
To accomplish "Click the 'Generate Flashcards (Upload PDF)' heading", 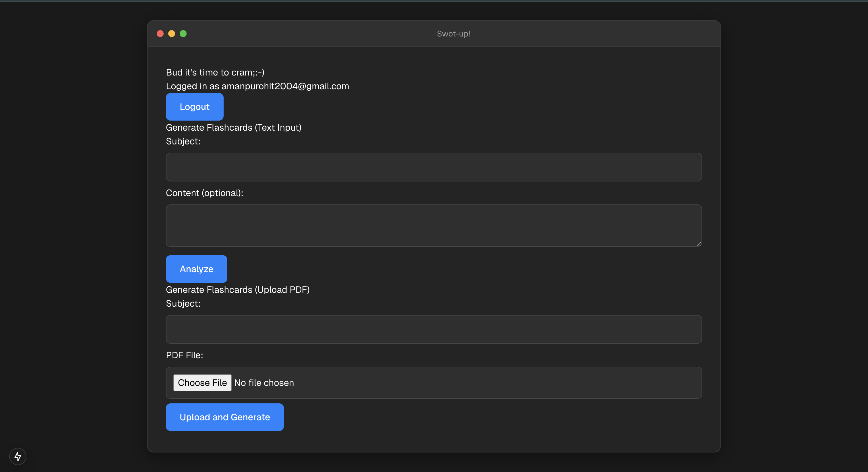I will pos(238,290).
